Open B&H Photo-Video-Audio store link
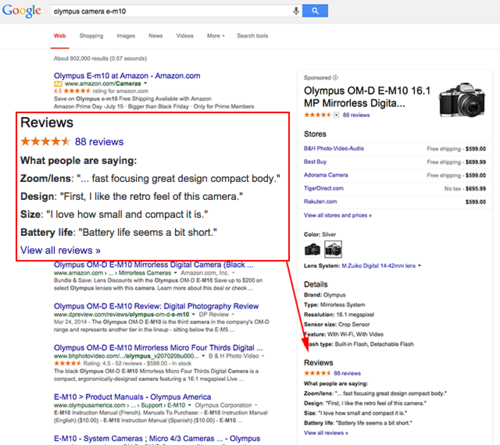The height and width of the screenshot is (445, 500). click(334, 148)
